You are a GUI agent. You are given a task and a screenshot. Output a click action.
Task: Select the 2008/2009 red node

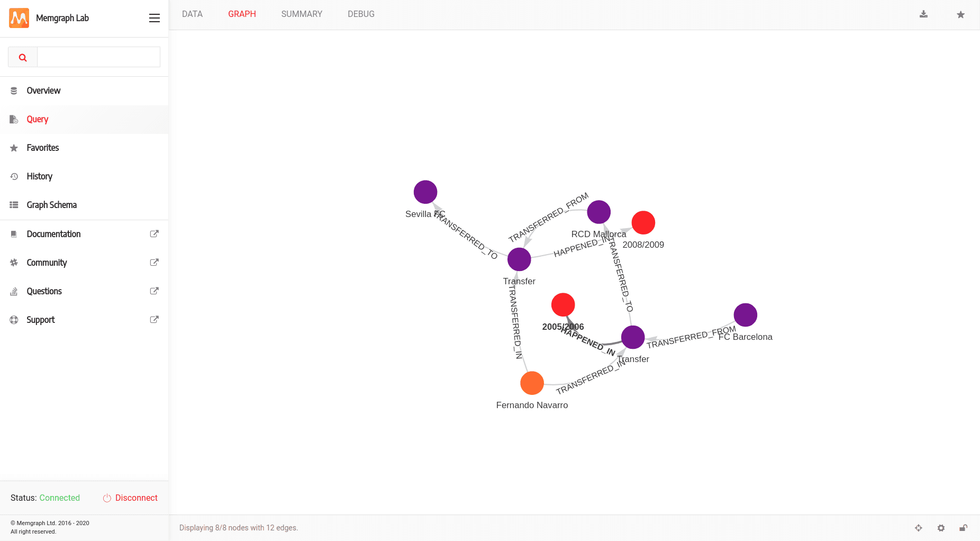coord(643,223)
